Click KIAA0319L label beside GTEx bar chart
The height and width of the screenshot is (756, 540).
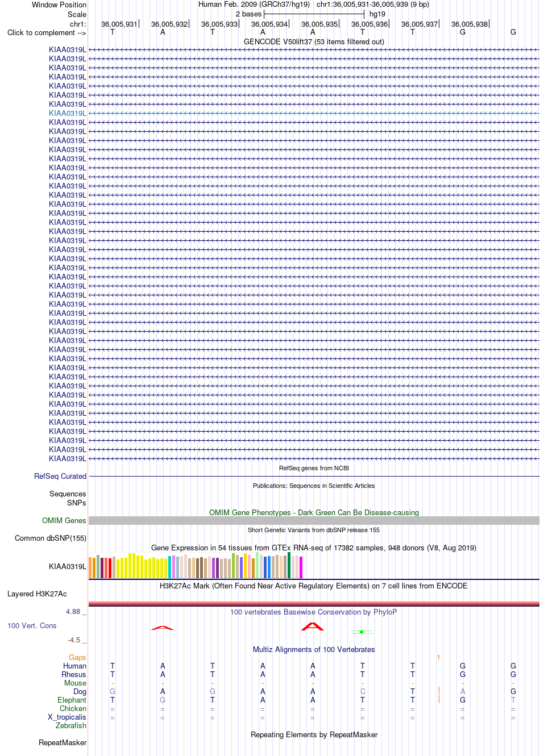(x=68, y=566)
